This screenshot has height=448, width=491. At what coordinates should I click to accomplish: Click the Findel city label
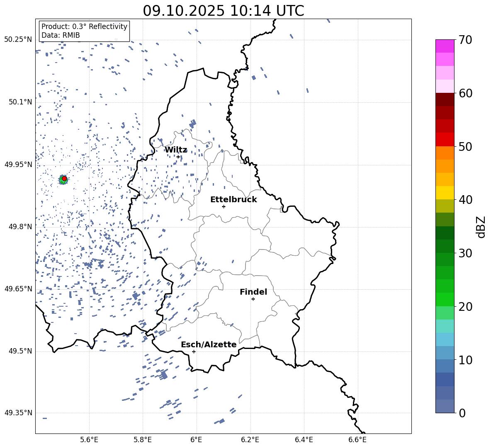[253, 292]
